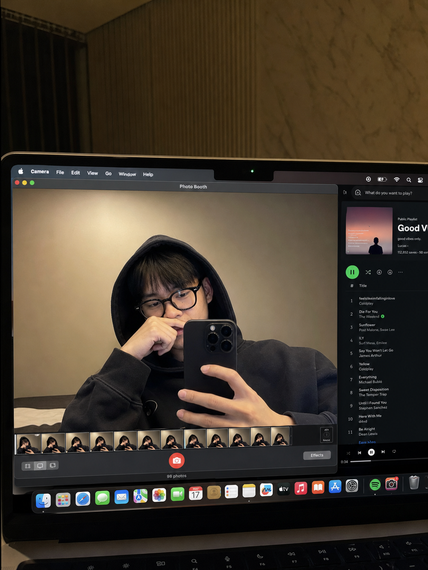
Task: Open the Window menu
Action: [x=127, y=174]
